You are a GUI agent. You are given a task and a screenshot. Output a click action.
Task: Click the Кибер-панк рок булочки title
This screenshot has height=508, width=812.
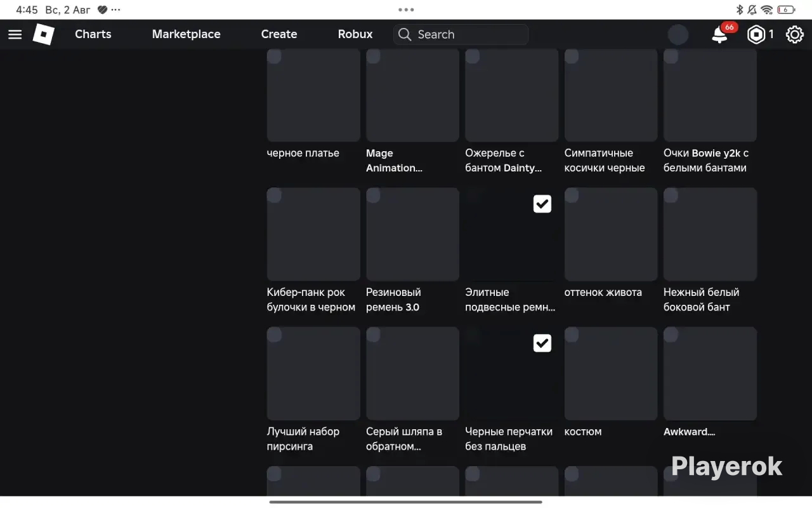coord(311,300)
